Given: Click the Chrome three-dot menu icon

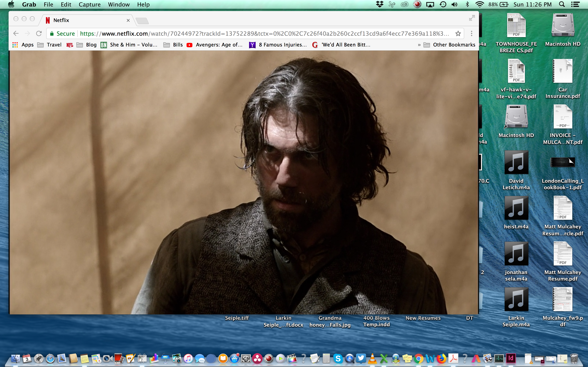Looking at the screenshot, I should (x=471, y=33).
